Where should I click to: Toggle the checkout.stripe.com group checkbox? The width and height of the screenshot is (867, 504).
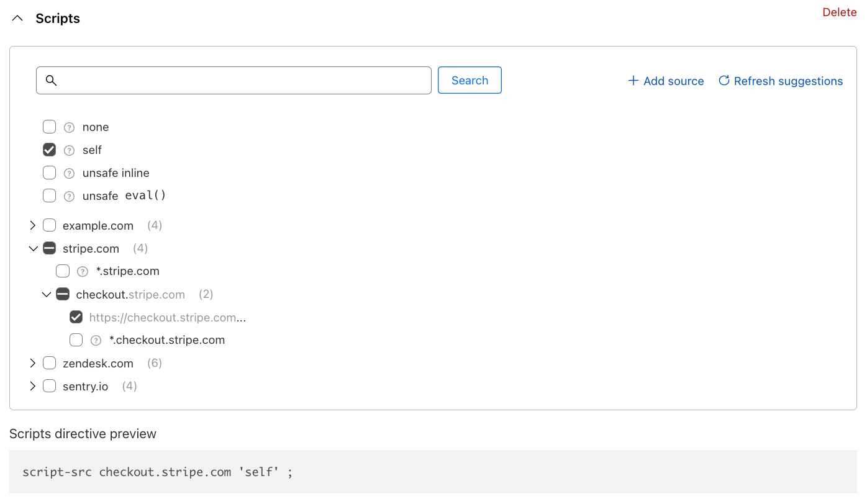point(63,294)
